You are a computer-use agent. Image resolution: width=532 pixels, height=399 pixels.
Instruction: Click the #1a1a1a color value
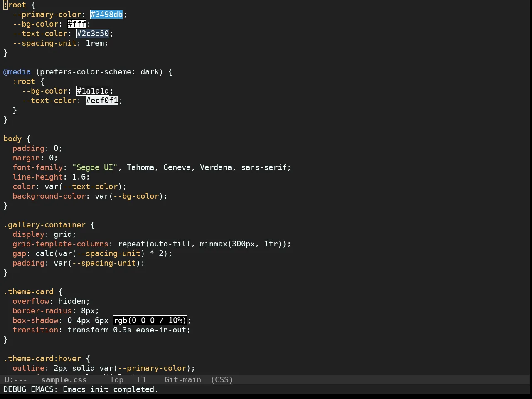[93, 91]
